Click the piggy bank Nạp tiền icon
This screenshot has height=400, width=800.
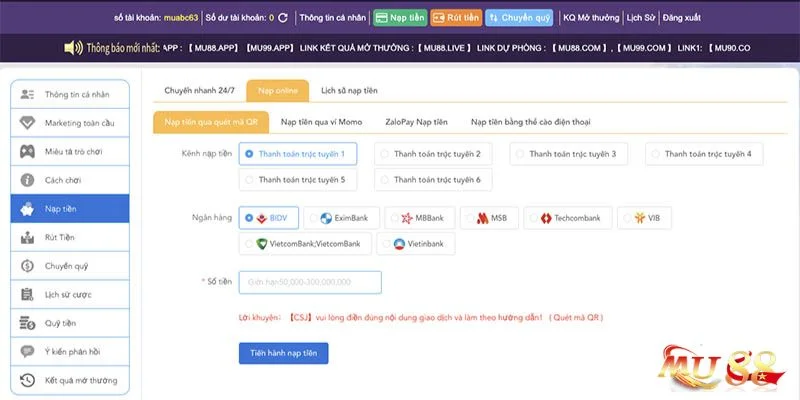point(27,209)
